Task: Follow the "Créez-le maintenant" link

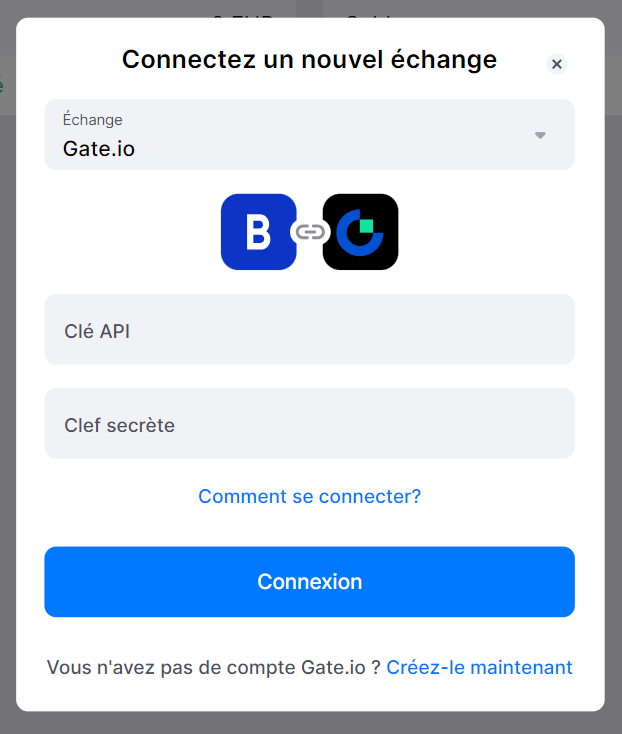Action: 479,667
